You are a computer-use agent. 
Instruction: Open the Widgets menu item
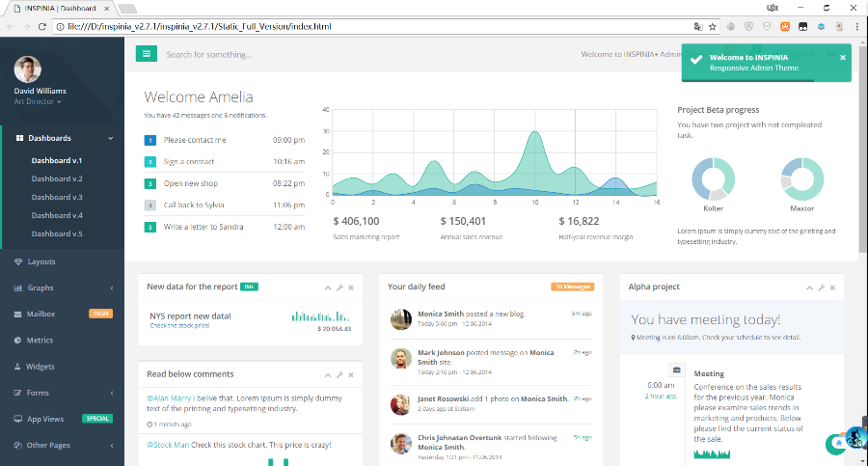click(x=62, y=367)
